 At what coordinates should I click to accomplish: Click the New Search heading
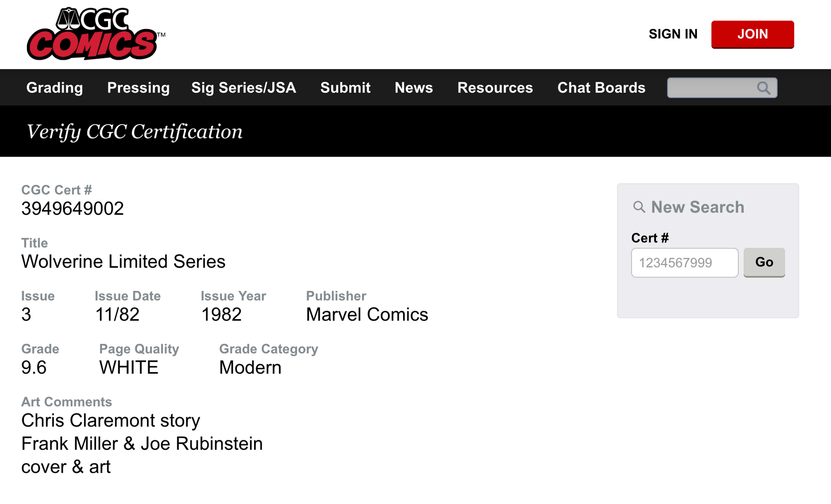pos(697,207)
